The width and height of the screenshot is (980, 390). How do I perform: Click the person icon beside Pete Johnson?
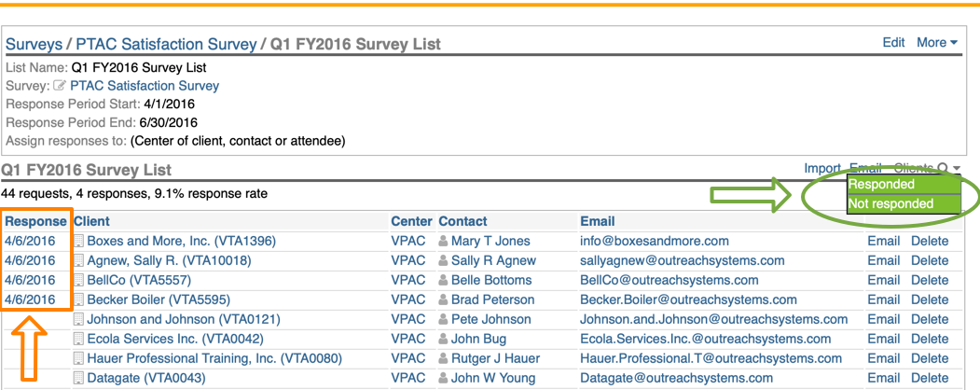click(x=443, y=320)
